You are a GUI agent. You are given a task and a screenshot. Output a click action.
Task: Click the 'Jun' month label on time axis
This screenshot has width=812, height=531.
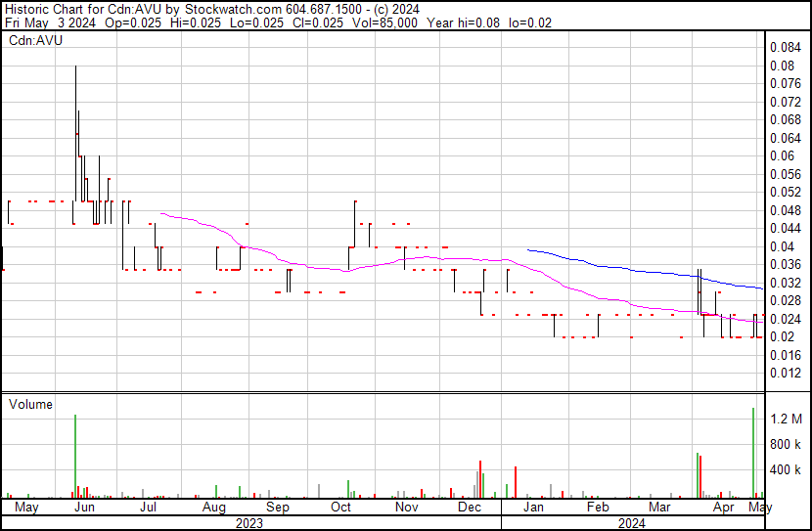84,508
